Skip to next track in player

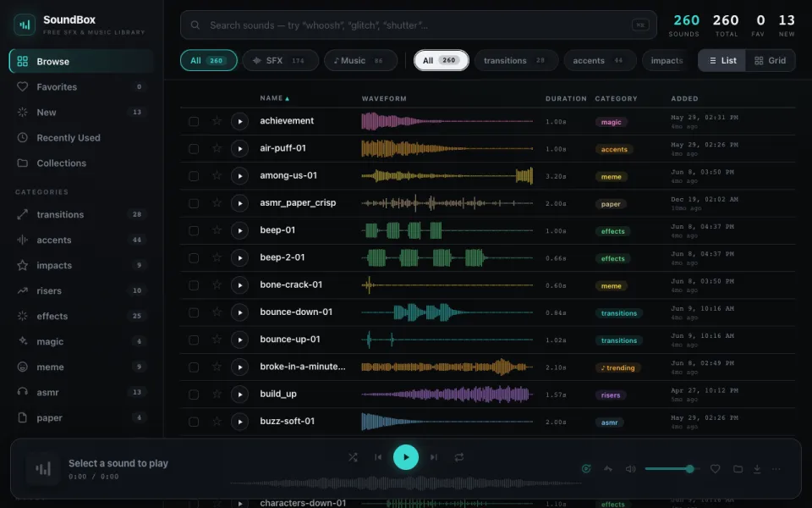point(433,457)
